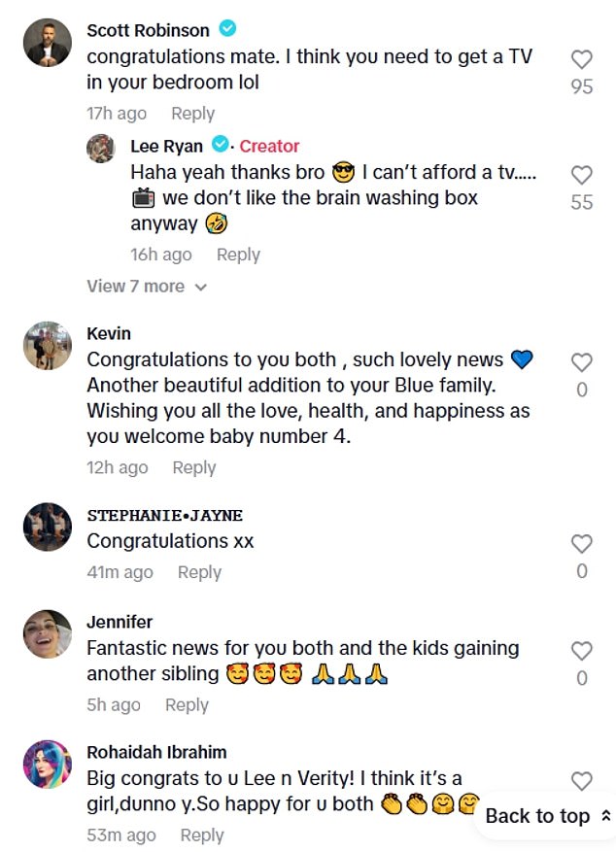The width and height of the screenshot is (616, 852).
Task: Click Back to top button
Action: click(x=547, y=816)
